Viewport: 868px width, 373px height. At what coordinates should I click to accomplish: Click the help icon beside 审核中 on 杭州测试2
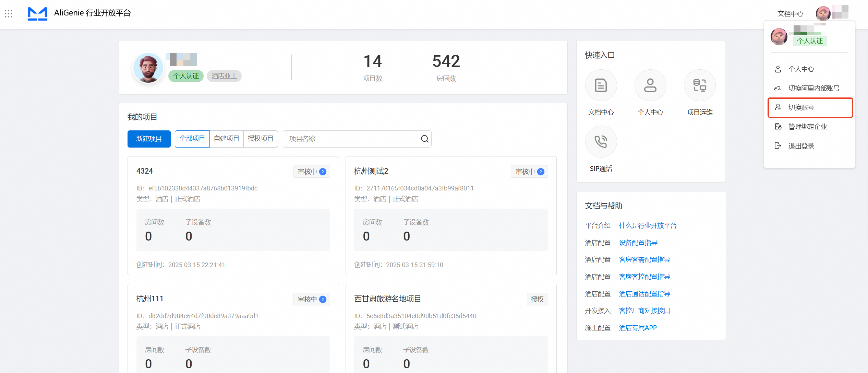coord(541,172)
